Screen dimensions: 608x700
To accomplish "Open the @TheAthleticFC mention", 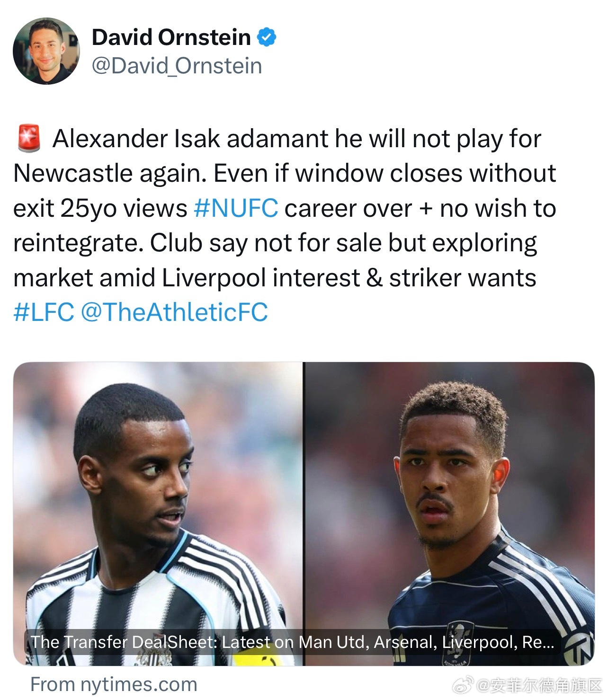I will pyautogui.click(x=174, y=312).
